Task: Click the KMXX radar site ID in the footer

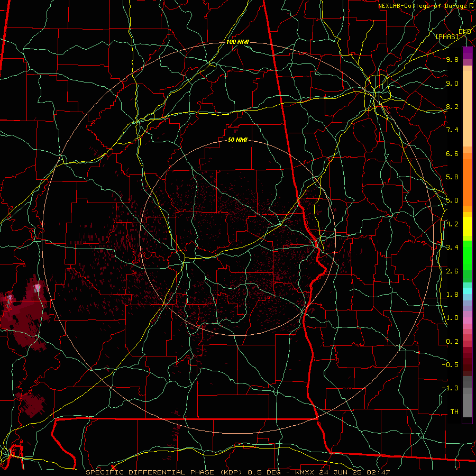Action: [x=305, y=472]
